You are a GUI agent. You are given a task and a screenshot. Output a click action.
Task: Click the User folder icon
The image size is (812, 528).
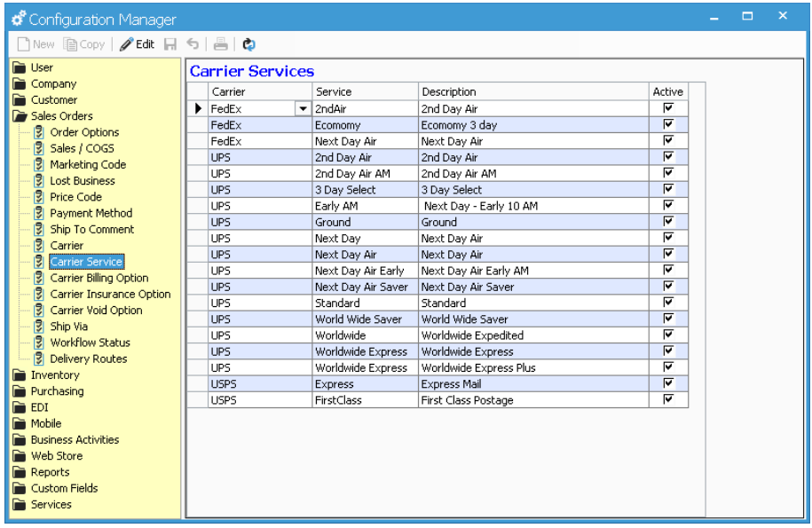pyautogui.click(x=20, y=67)
